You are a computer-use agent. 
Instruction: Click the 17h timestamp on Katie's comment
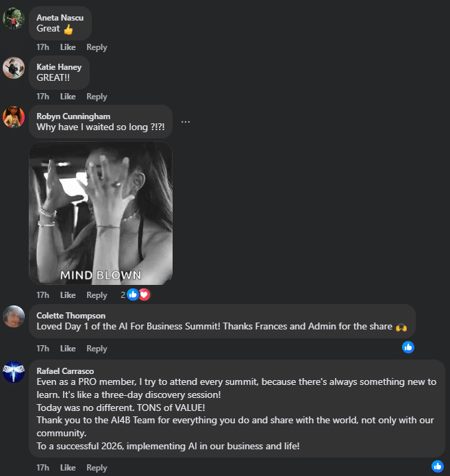click(42, 97)
